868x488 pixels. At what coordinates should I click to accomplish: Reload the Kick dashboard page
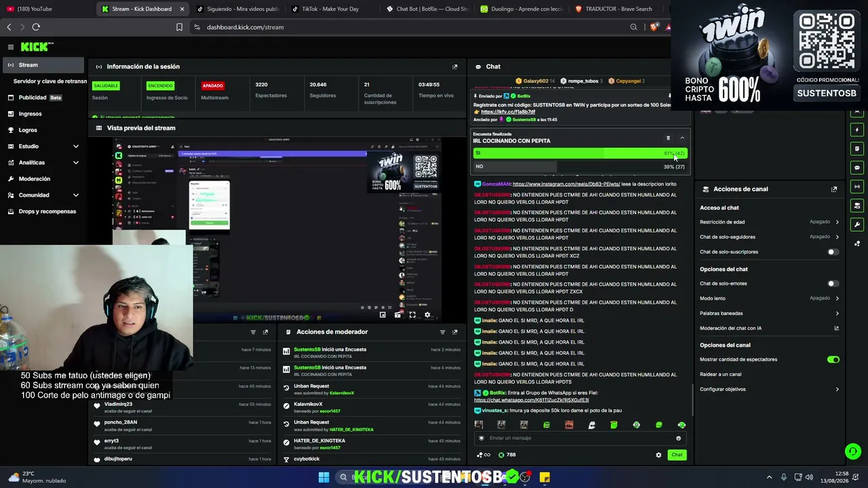[x=36, y=27]
